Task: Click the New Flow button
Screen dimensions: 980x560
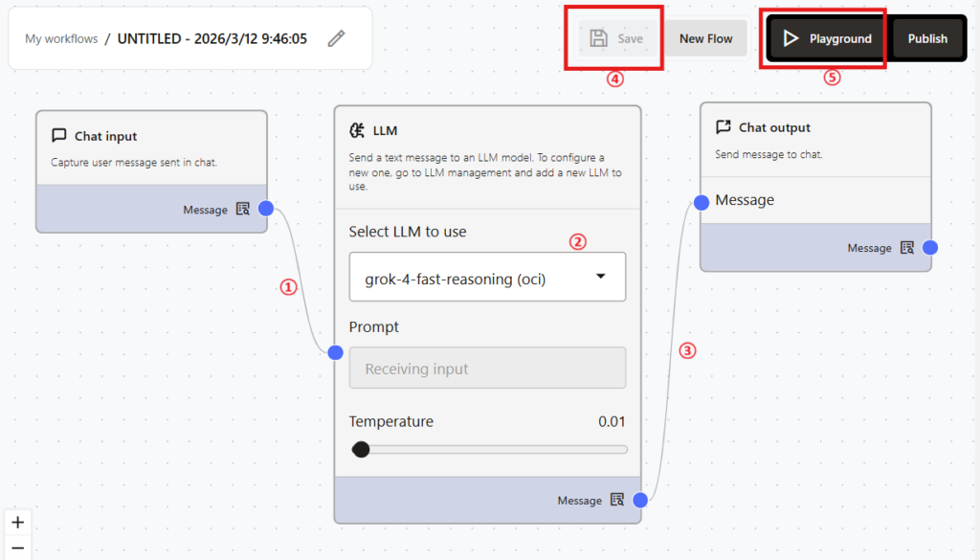Action: 705,38
